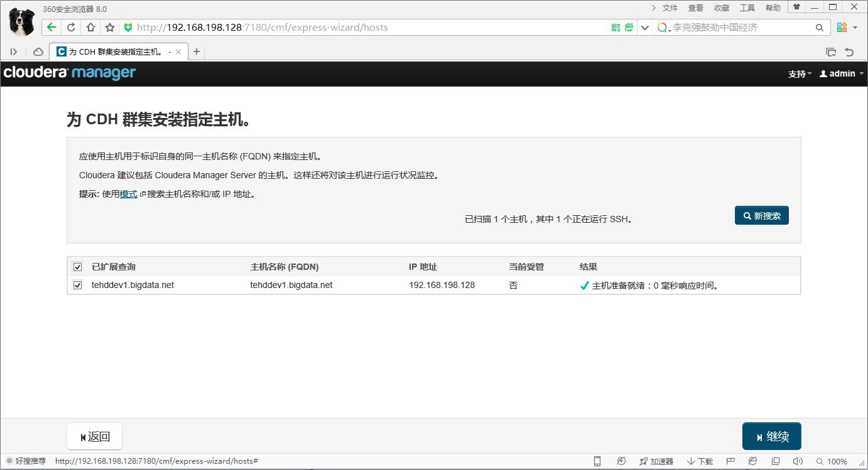Follow the 模式 link in the hint
Viewport: 868px width, 470px height.
[x=128, y=195]
